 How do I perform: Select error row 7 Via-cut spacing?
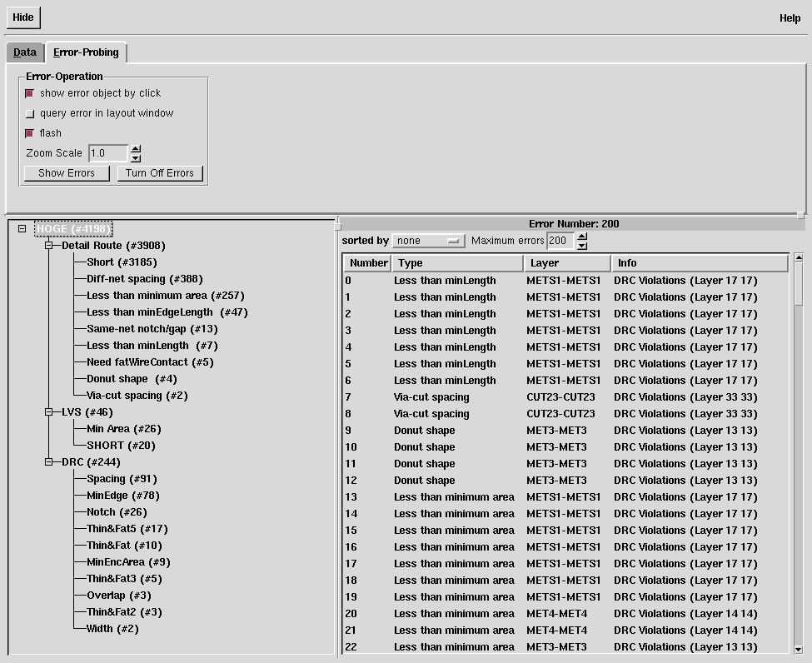pos(431,397)
